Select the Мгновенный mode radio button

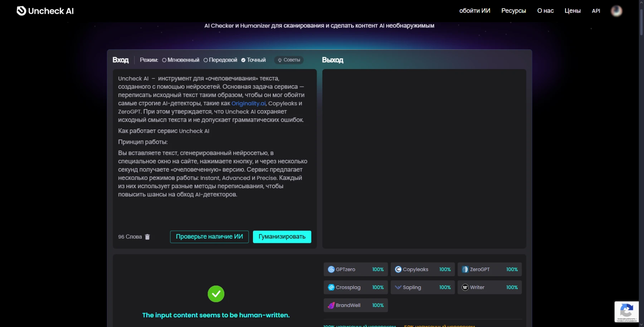[x=164, y=60]
